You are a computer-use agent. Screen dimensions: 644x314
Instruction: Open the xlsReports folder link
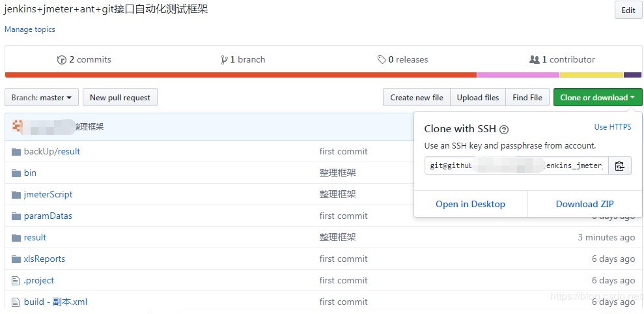[x=44, y=259]
